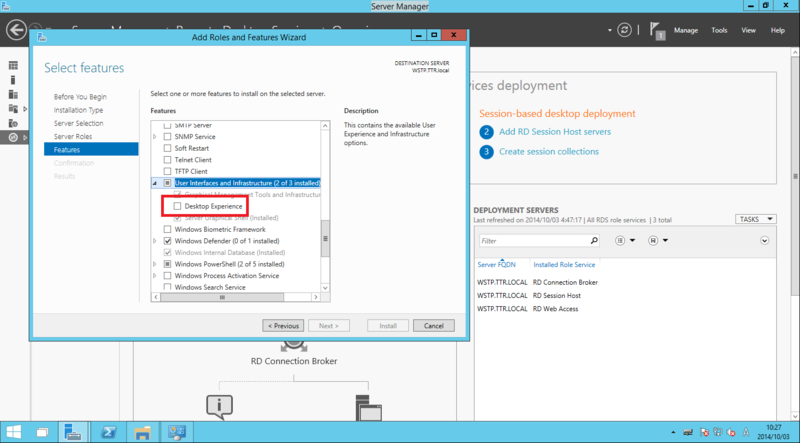Toggle the Windows PowerShell checkbox
This screenshot has width=800, height=443.
point(167,264)
